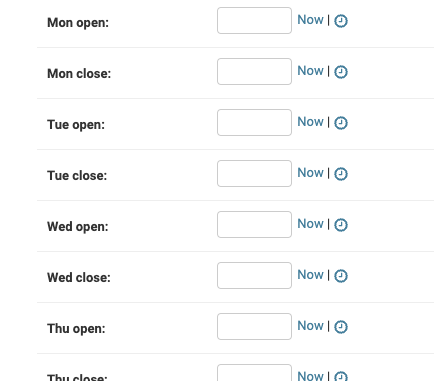Open the clock picker for Thu open

341,327
